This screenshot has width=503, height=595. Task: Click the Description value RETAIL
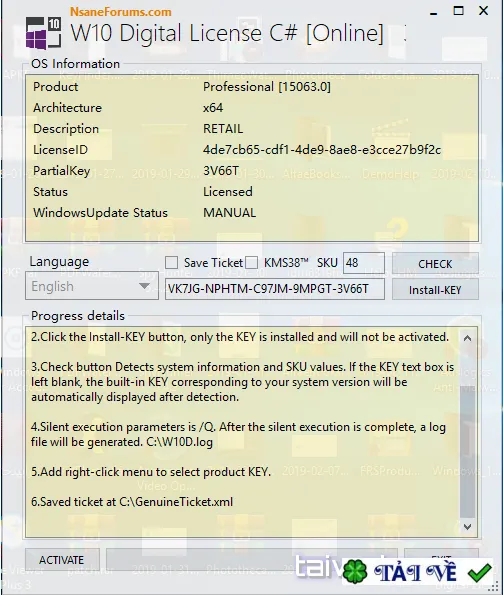click(x=223, y=129)
